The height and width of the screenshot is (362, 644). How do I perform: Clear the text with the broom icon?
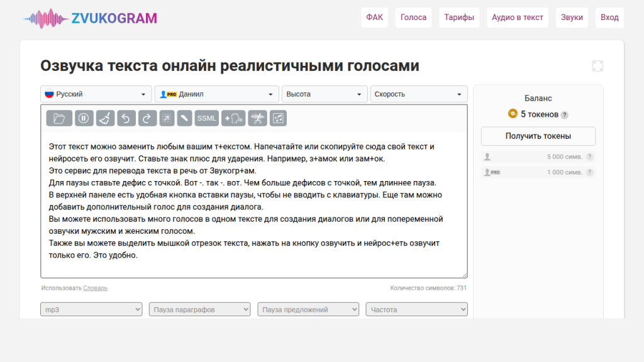click(x=106, y=118)
